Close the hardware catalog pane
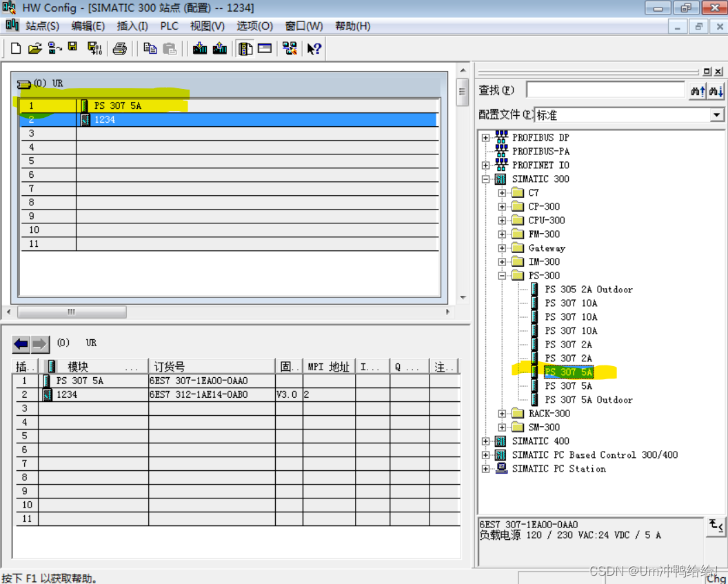728x584 pixels. (x=718, y=71)
